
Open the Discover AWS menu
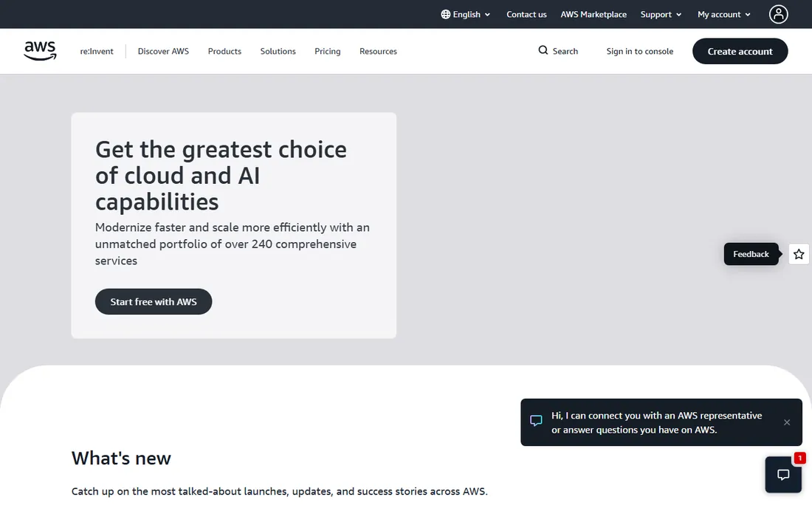click(x=163, y=51)
